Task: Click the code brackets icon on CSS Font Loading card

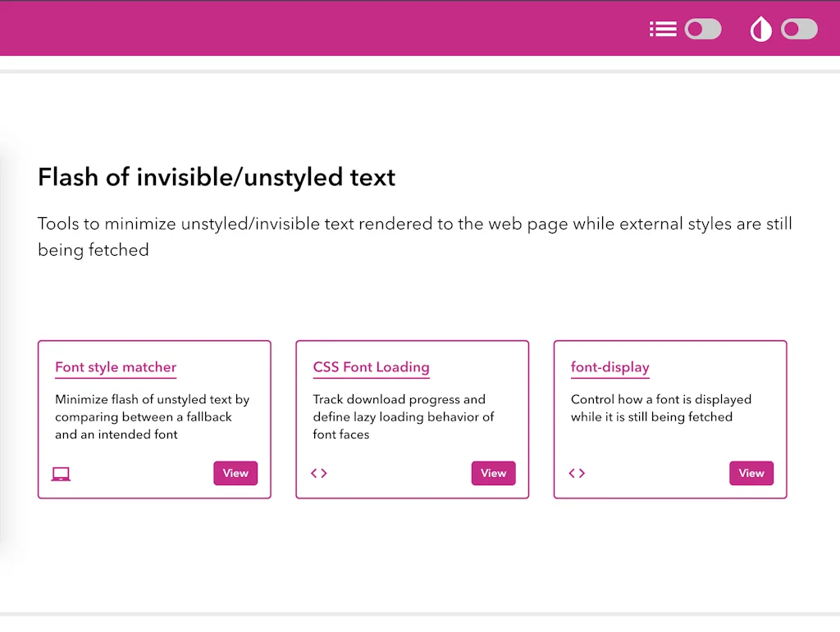Action: point(319,473)
